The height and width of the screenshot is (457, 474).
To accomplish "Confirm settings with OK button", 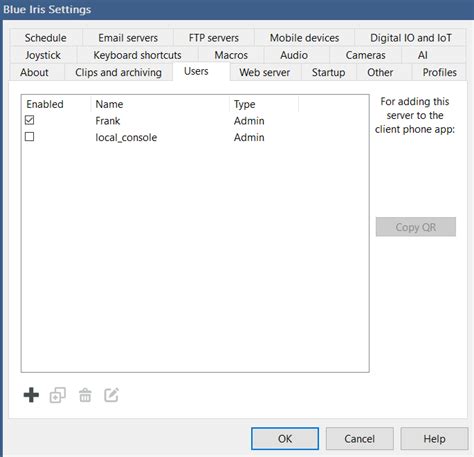I will tap(285, 438).
